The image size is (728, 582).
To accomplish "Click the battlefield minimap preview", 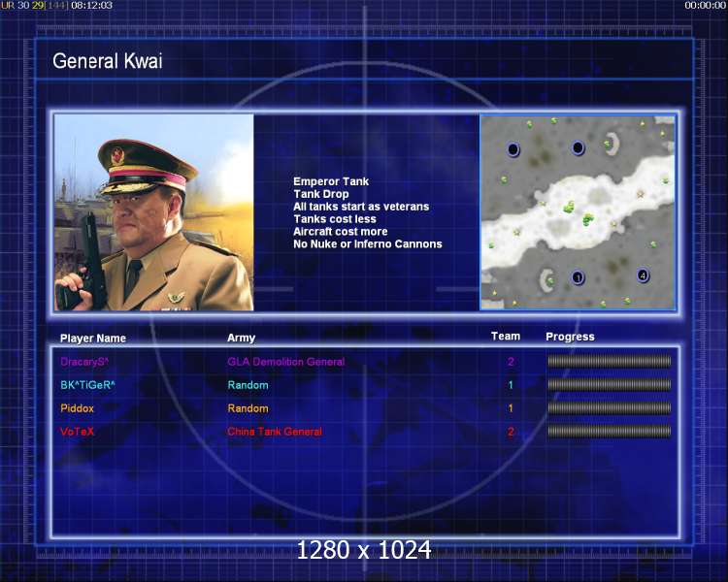I will click(x=579, y=212).
